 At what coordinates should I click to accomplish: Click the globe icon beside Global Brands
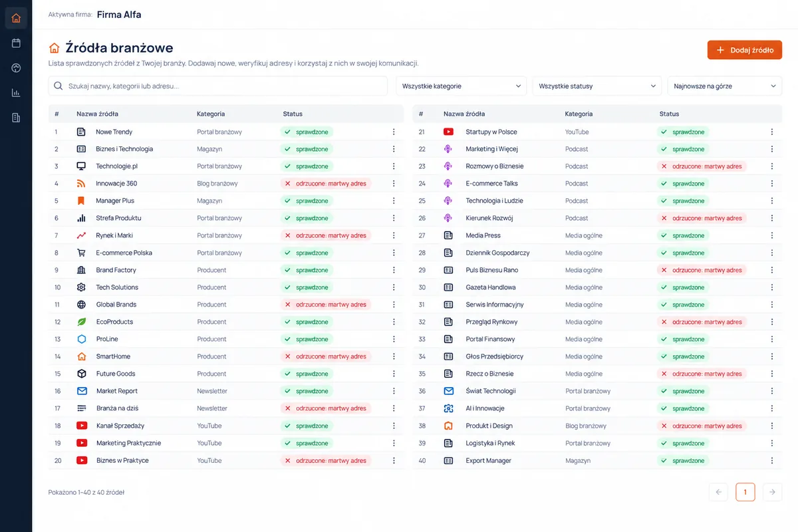(x=81, y=305)
